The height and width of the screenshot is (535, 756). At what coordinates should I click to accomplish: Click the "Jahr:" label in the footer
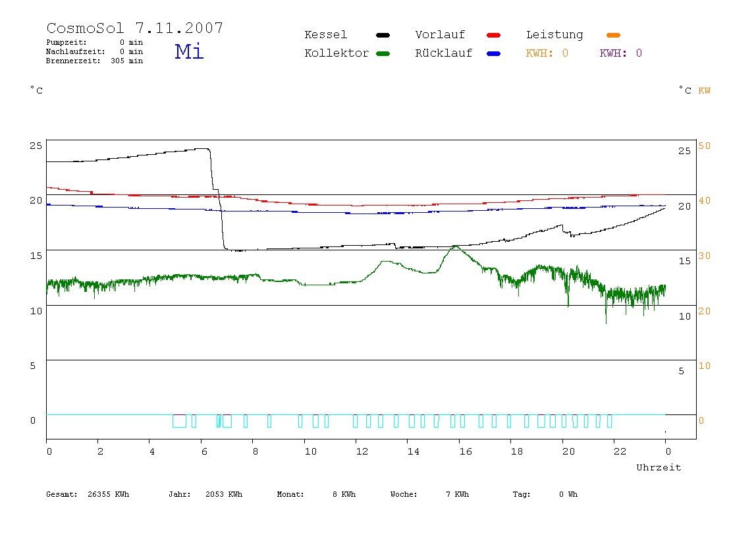180,494
